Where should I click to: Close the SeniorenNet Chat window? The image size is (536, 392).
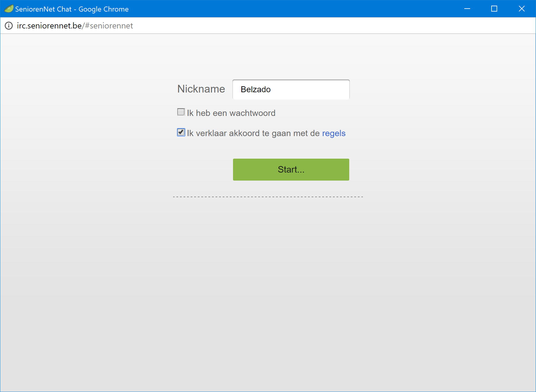point(521,9)
